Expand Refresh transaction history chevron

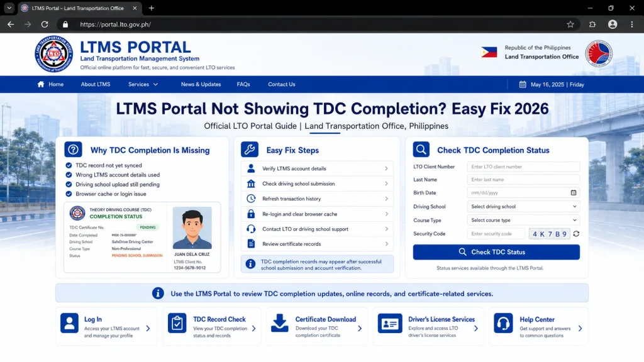386,199
